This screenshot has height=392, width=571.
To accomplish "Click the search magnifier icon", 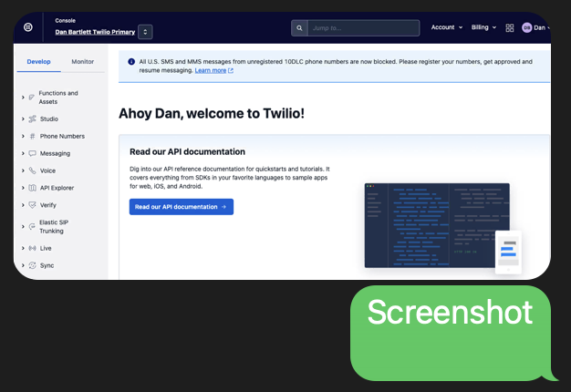I will [299, 28].
